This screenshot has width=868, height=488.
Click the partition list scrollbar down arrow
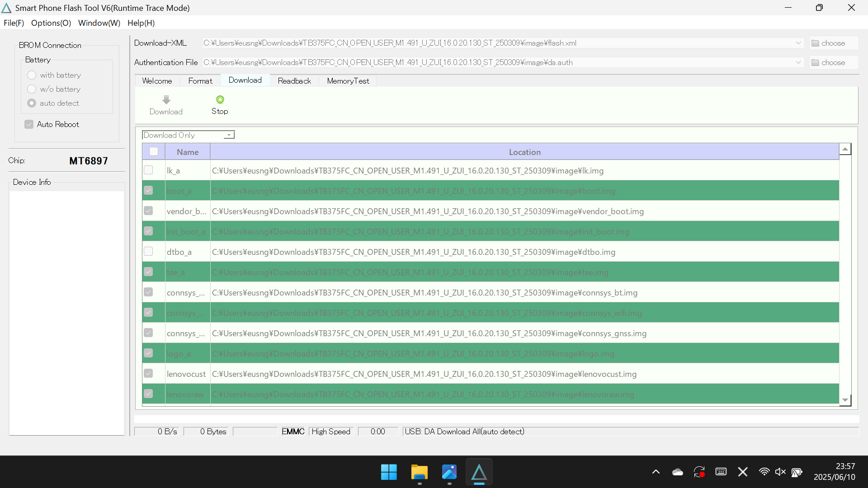point(844,400)
